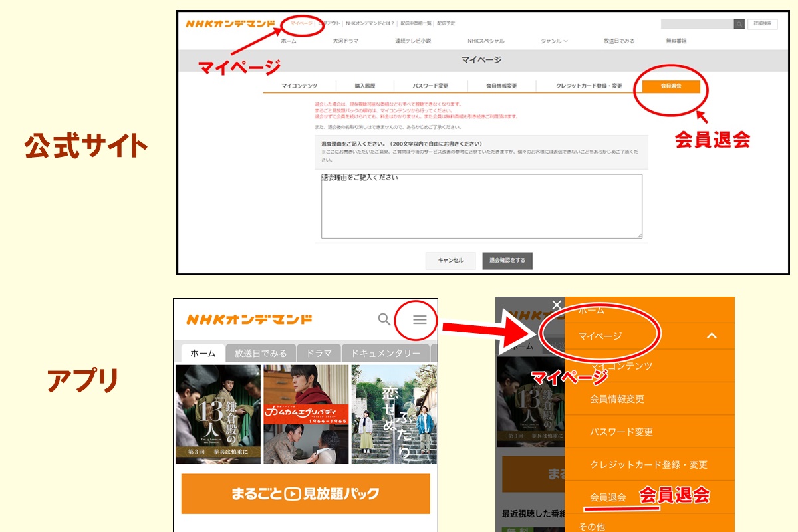798x532 pixels.
Task: Switch to the website パスワード変更 tab
Action: pos(431,86)
